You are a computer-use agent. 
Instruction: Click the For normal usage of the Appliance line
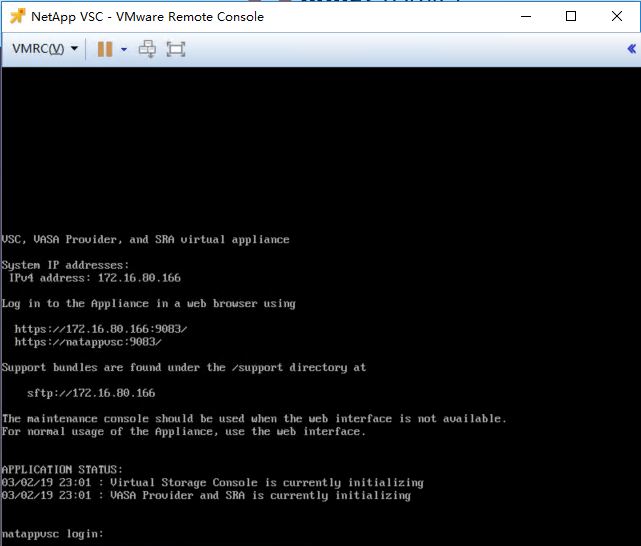tap(184, 432)
